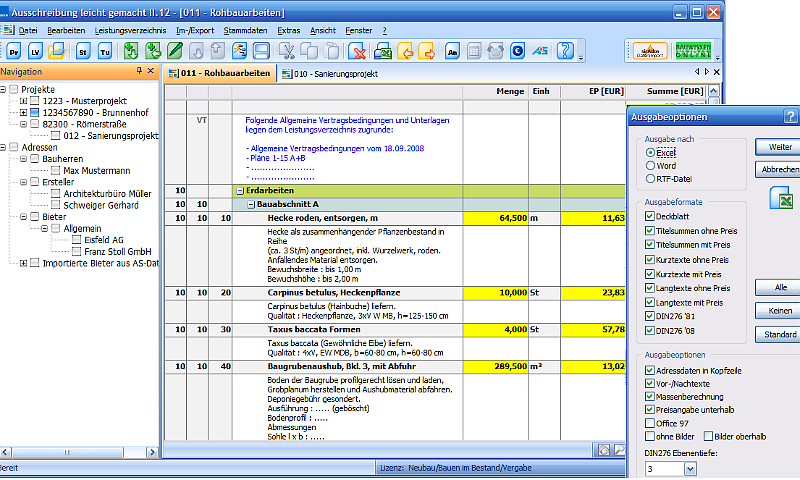Enable the Office 97 checkbox

coord(649,423)
